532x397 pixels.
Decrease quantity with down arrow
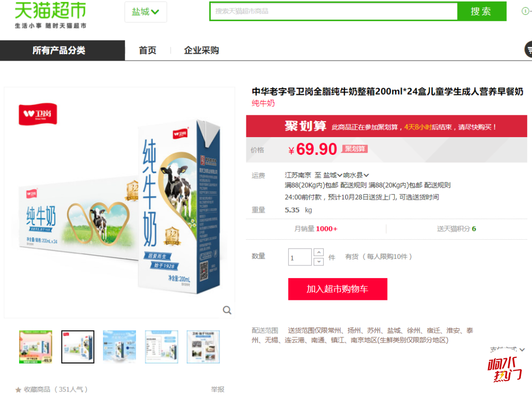coord(319,261)
